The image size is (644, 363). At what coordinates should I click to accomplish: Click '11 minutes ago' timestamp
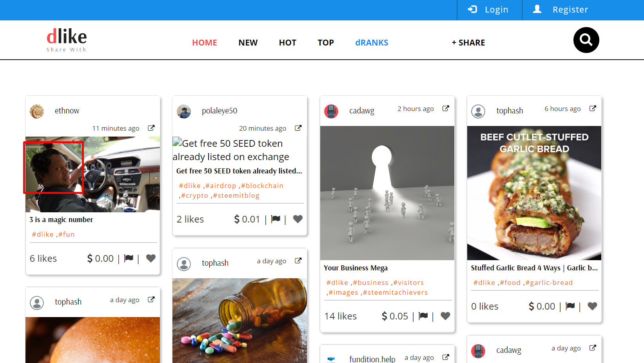coord(116,128)
